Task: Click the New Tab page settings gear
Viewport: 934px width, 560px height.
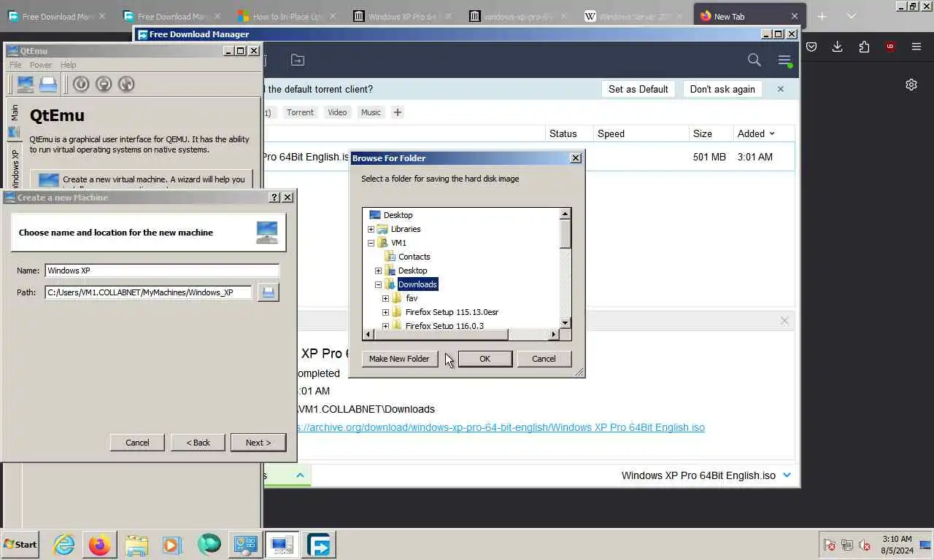Action: pyautogui.click(x=911, y=85)
